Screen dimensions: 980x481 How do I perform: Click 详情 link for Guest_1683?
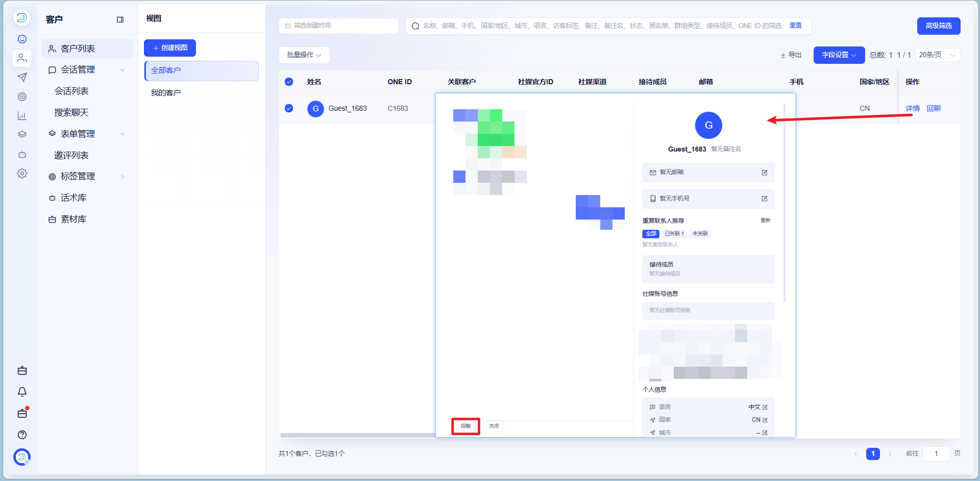coord(913,108)
